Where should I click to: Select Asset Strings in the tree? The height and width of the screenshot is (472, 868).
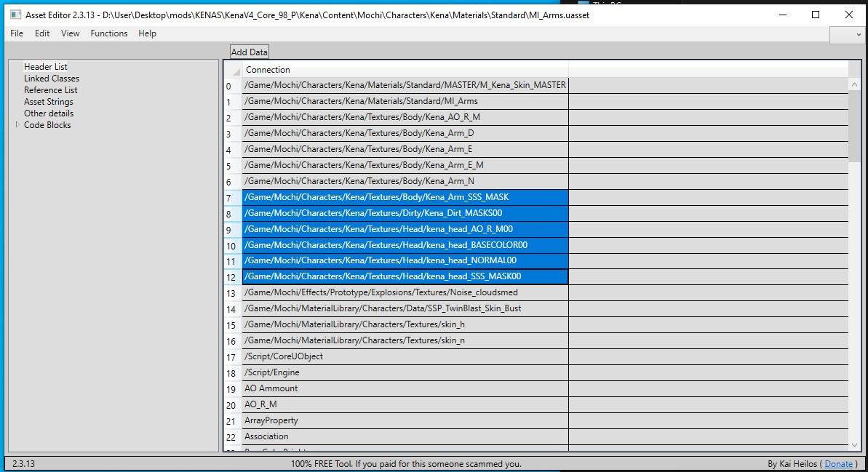click(x=48, y=102)
